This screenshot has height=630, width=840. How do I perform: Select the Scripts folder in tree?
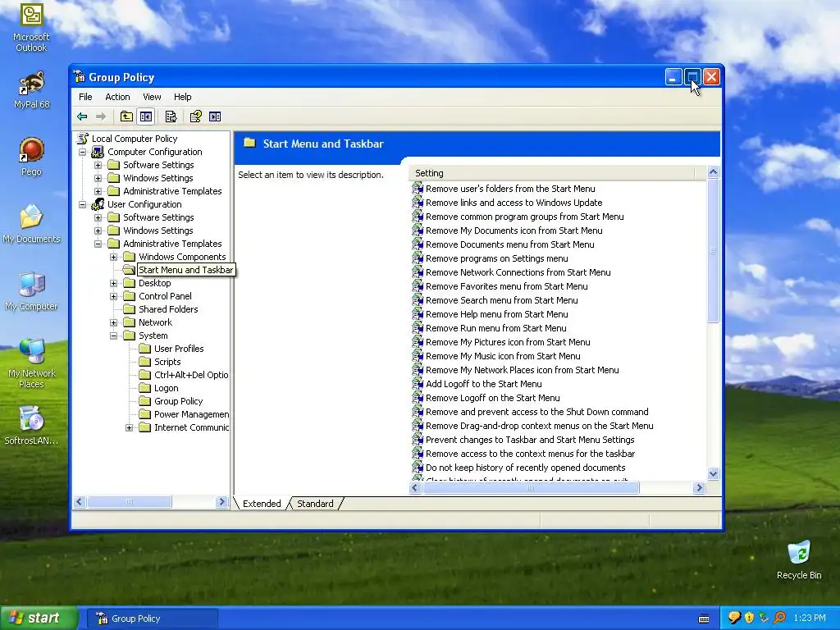pos(167,362)
